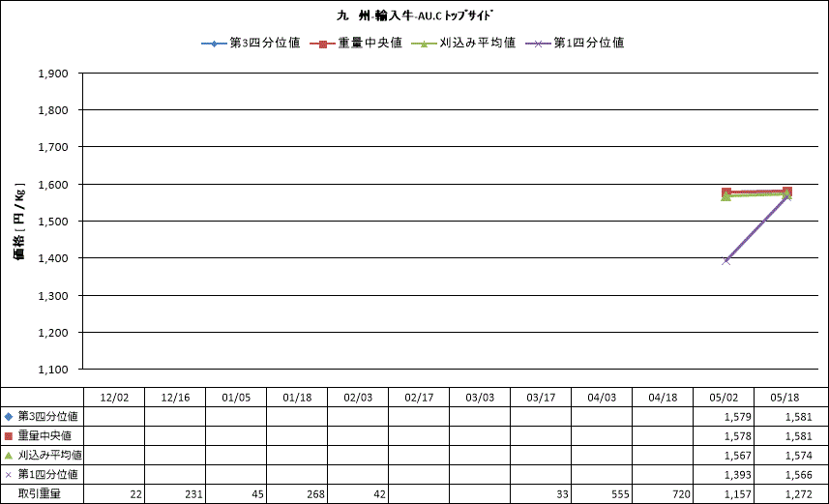The image size is (829, 504).
Task: Click the 04/03 date column header
Action: [x=602, y=398]
